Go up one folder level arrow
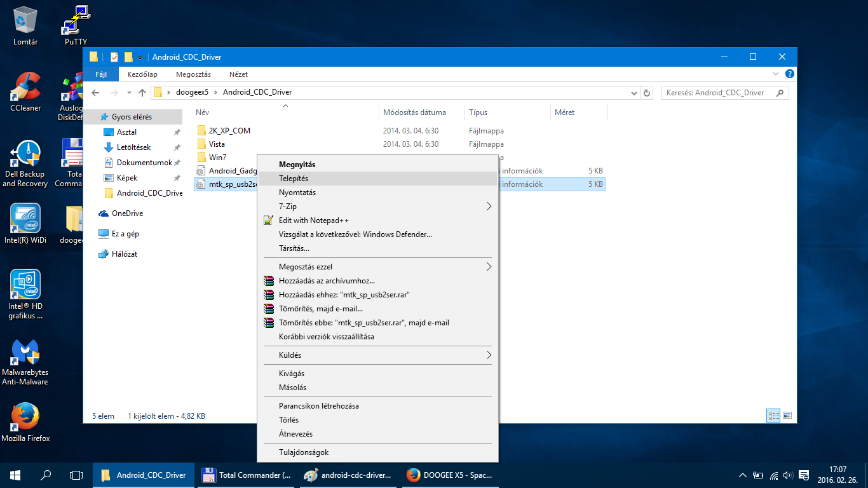The height and width of the screenshot is (488, 868). coord(142,93)
